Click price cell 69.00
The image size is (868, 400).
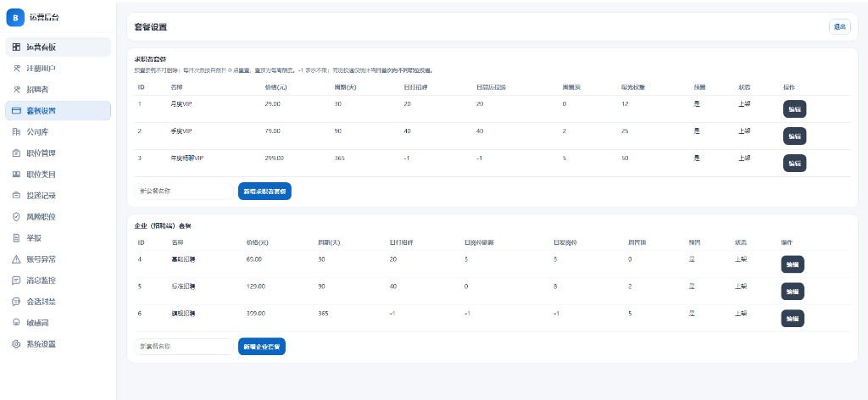[x=254, y=259]
